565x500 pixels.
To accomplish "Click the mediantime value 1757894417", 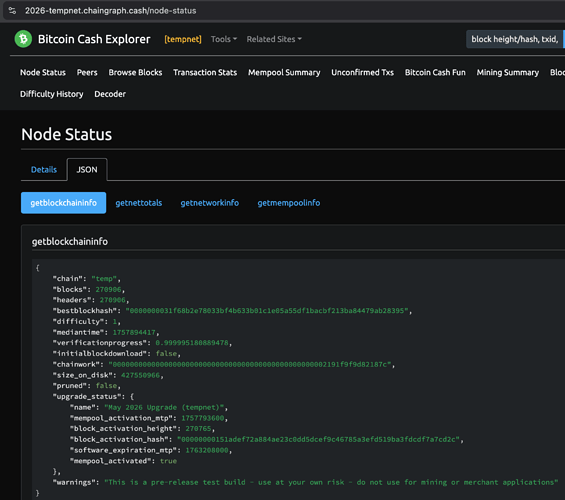I will pyautogui.click(x=134, y=332).
